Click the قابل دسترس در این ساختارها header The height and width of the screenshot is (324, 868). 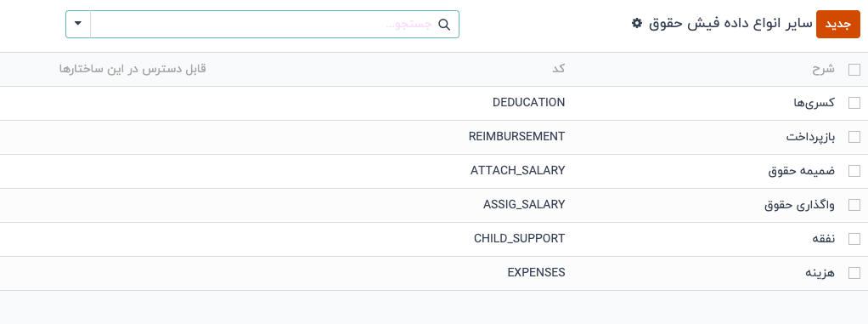[x=132, y=69]
